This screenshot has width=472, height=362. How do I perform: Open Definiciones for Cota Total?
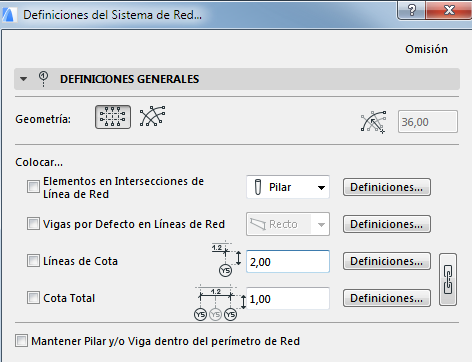tap(387, 298)
